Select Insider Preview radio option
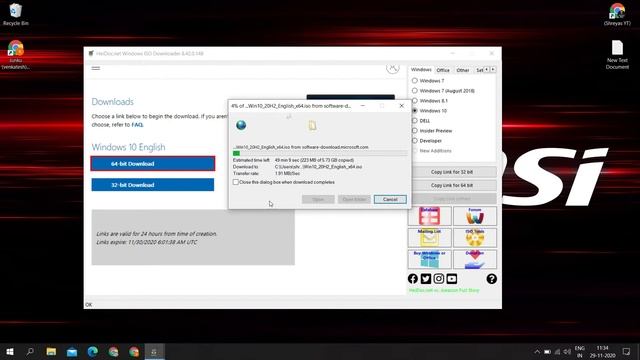640x360 pixels. 432,131
